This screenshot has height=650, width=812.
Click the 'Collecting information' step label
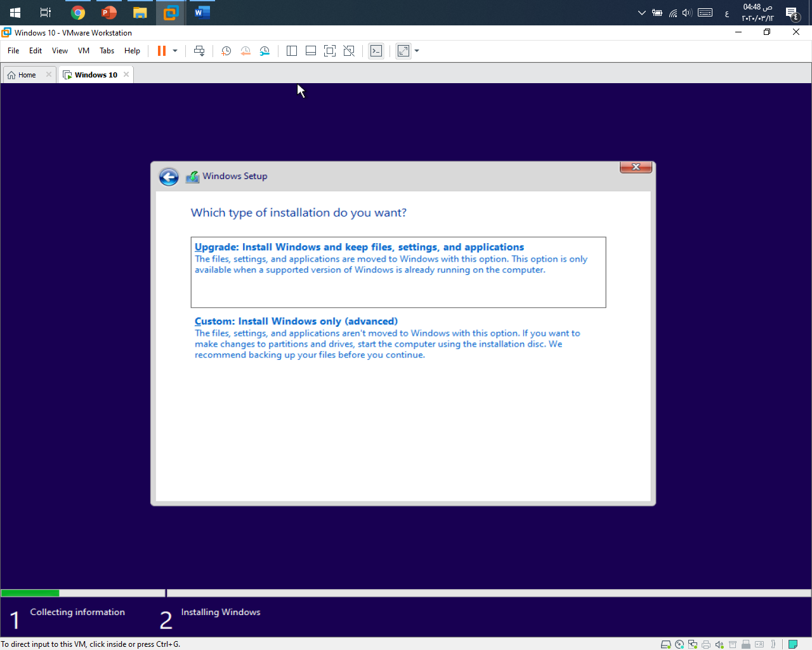pyautogui.click(x=77, y=612)
